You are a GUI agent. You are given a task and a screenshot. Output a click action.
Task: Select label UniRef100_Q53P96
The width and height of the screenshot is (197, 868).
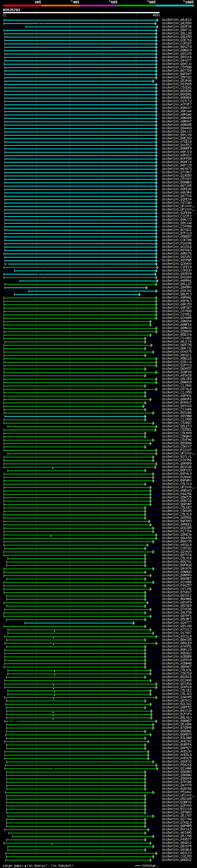(177, 81)
